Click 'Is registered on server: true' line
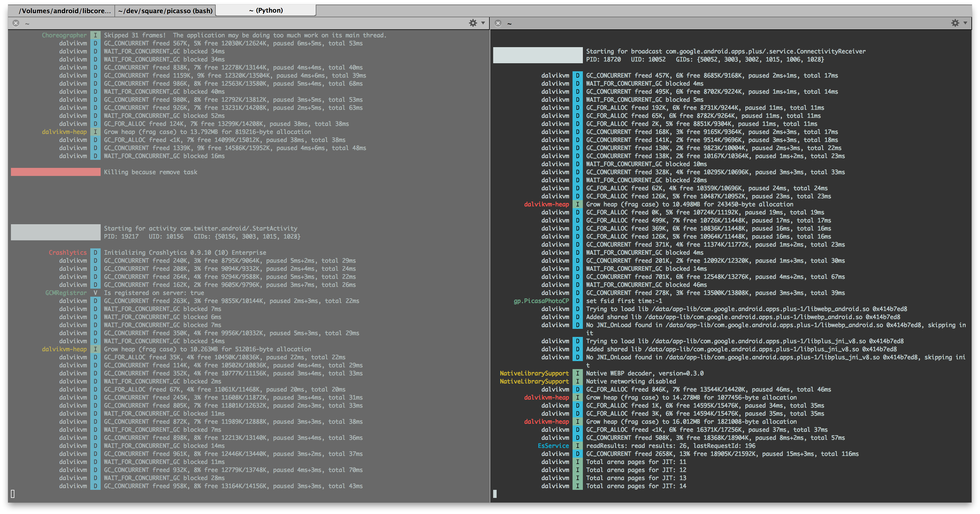Screen dimensions: 980x514 click(154, 293)
